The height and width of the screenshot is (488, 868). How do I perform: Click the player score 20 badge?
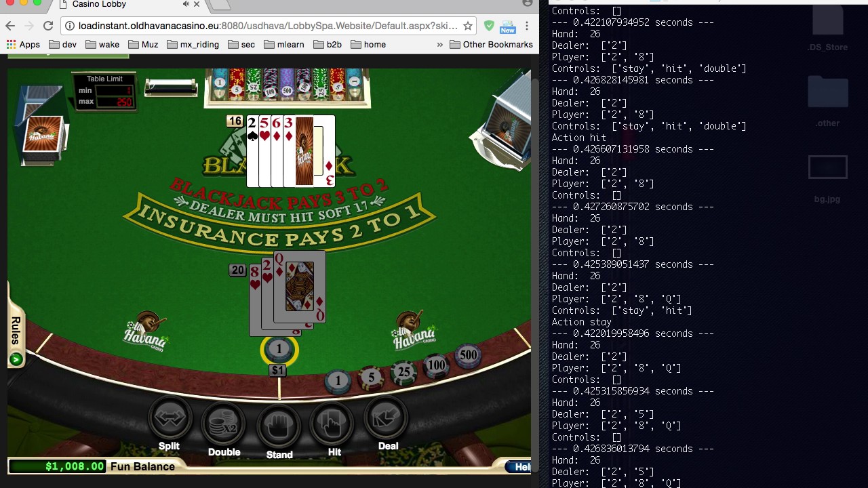237,270
